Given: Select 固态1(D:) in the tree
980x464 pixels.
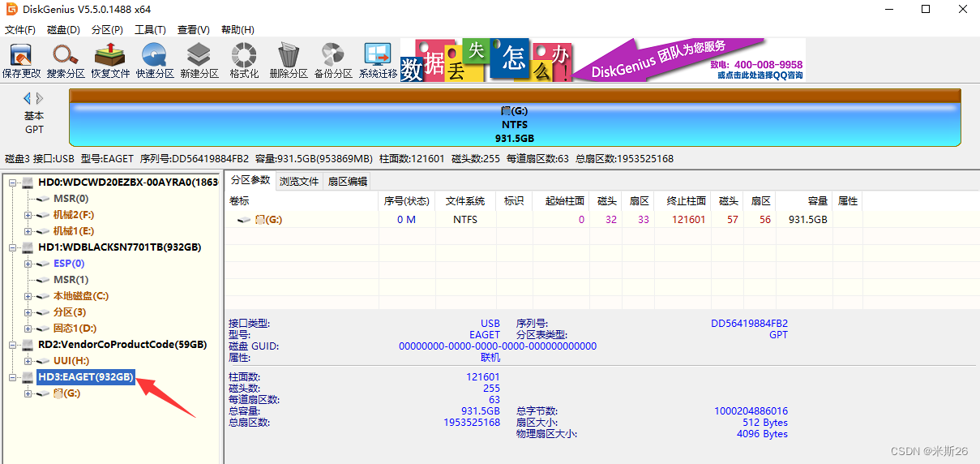Looking at the screenshot, I should (x=75, y=329).
